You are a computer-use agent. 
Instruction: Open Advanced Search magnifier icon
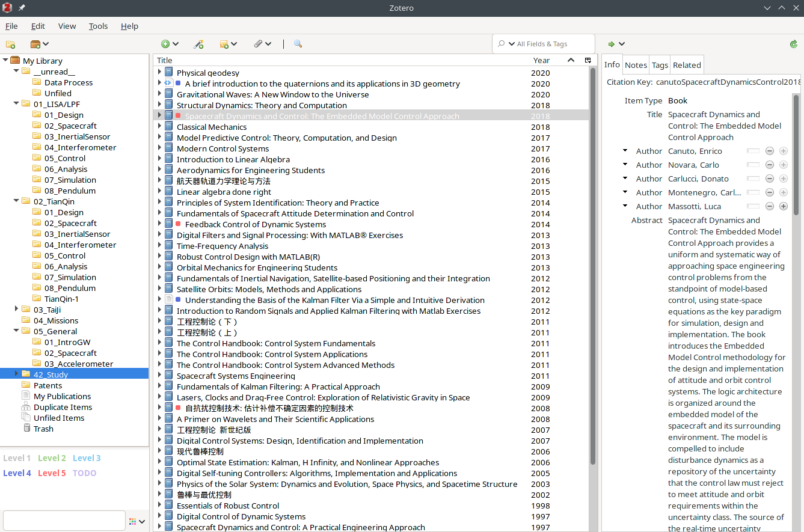(x=298, y=44)
